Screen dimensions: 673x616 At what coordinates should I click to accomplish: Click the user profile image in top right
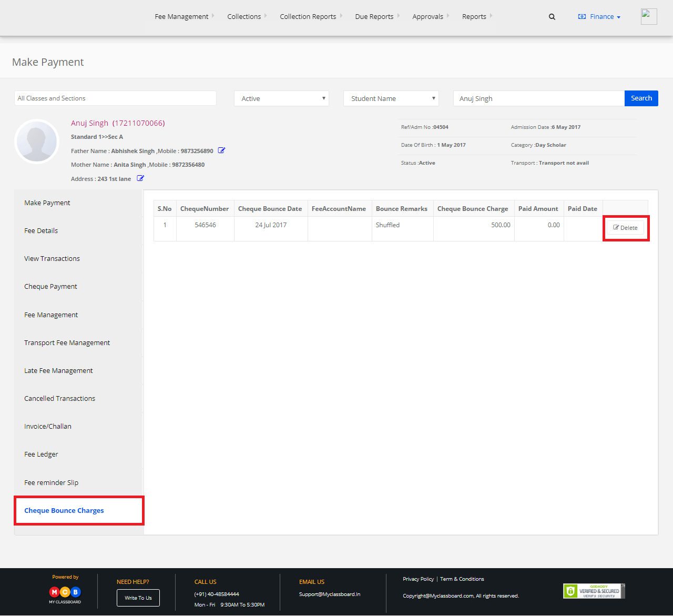[649, 16]
